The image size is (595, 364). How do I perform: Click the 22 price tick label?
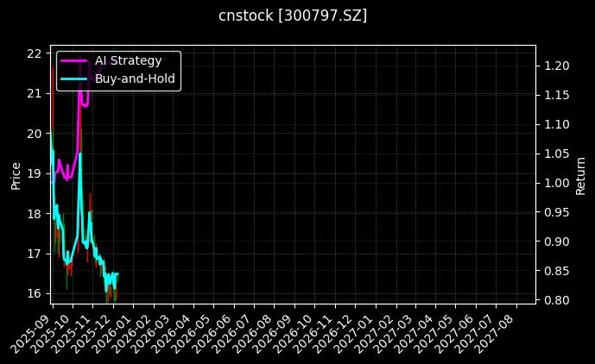35,53
